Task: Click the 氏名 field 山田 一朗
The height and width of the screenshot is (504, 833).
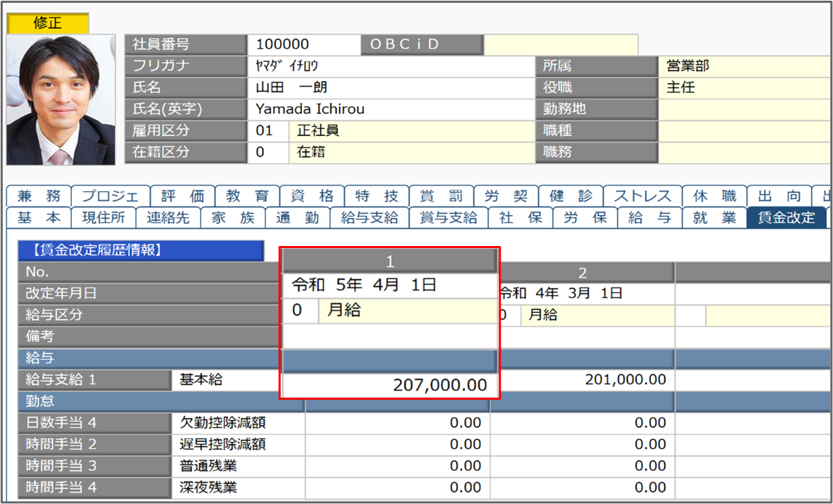Action: coord(391,87)
